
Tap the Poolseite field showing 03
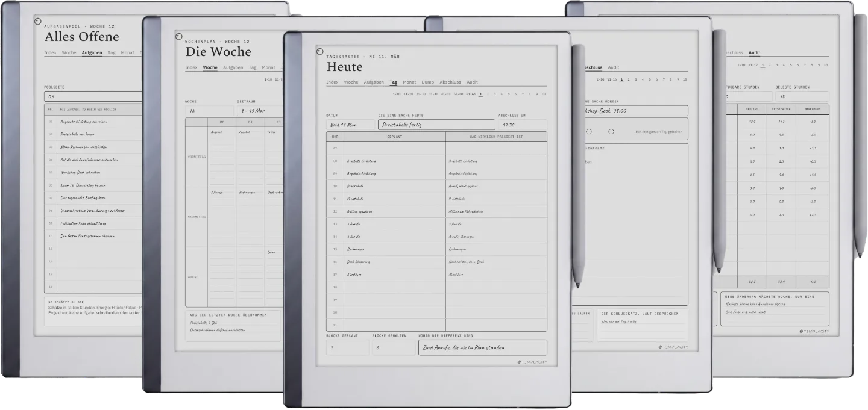pyautogui.click(x=93, y=96)
